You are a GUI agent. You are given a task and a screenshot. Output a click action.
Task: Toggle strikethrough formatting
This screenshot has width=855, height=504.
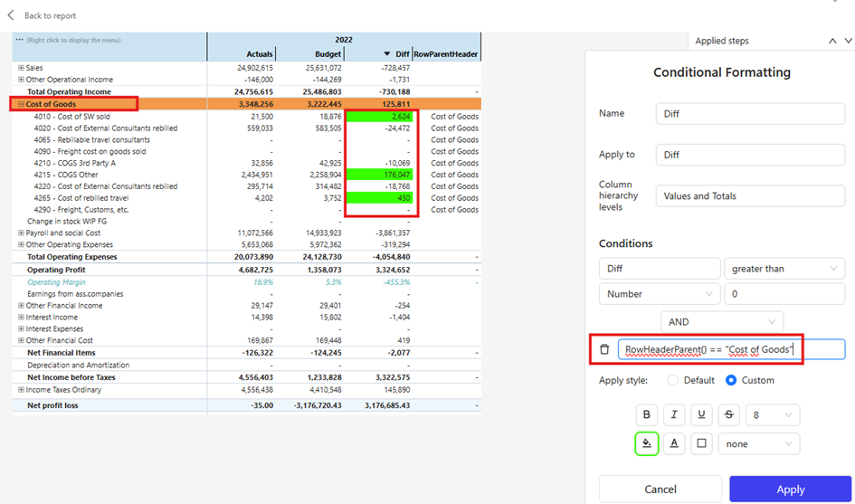728,414
